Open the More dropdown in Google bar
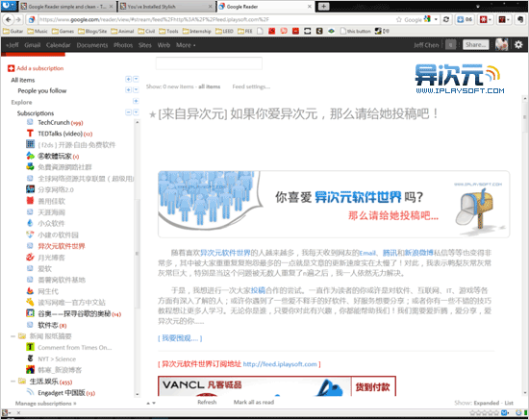The width and height of the screenshot is (529, 420). click(186, 45)
